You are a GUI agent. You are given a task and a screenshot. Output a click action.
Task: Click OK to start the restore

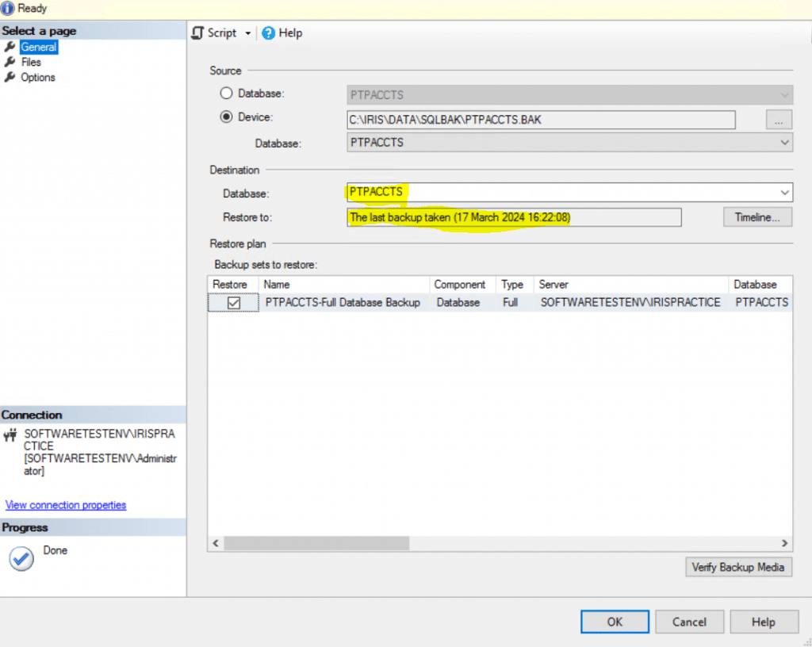(615, 622)
